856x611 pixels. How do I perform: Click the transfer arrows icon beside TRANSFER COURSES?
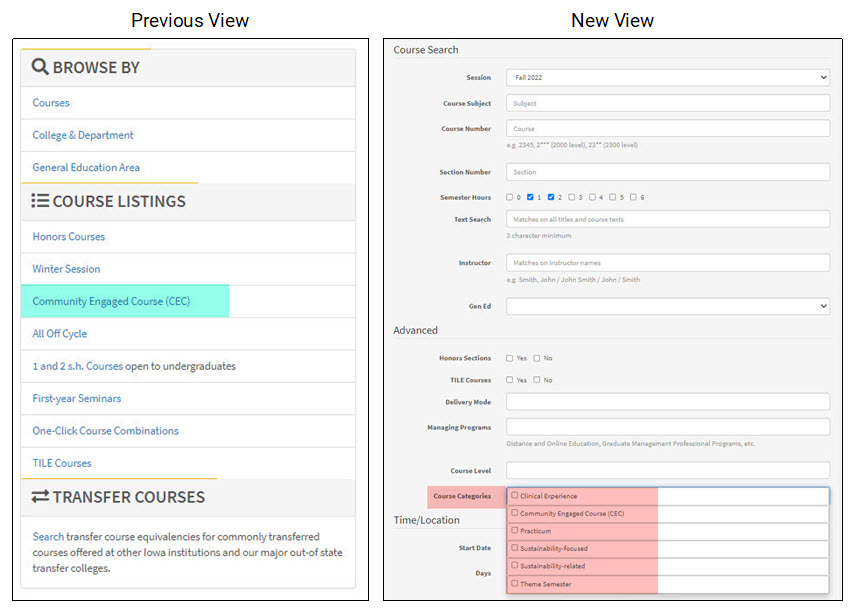[x=41, y=497]
